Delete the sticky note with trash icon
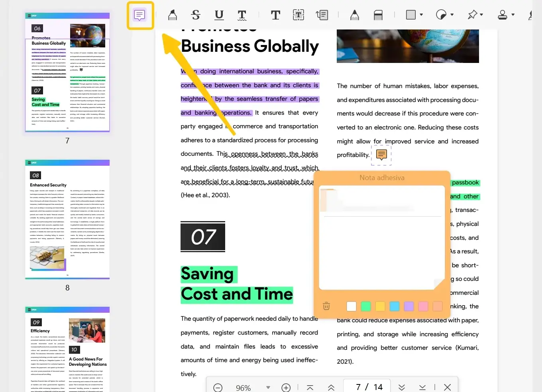 326,306
